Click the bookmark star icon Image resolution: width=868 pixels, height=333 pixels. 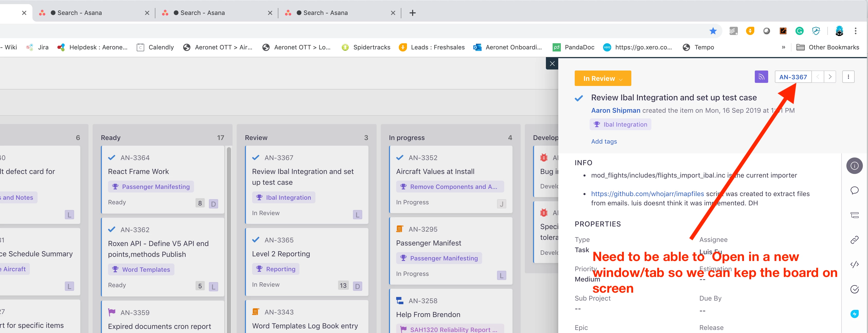point(713,31)
